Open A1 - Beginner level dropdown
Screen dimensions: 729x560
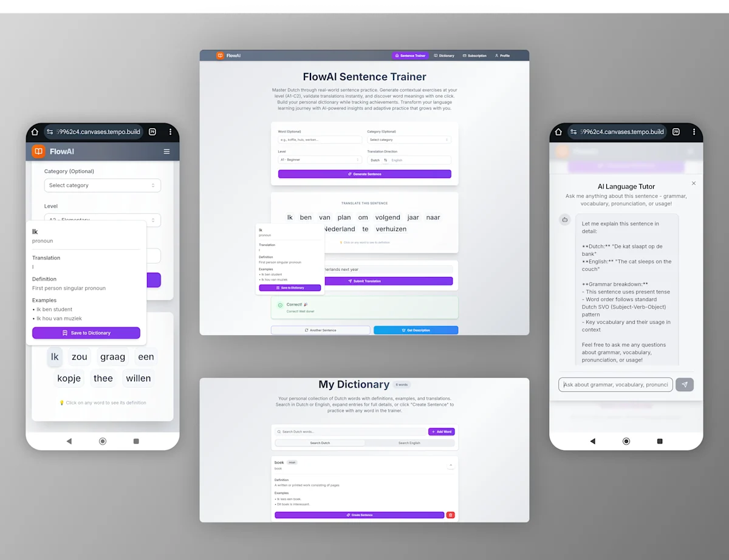320,160
